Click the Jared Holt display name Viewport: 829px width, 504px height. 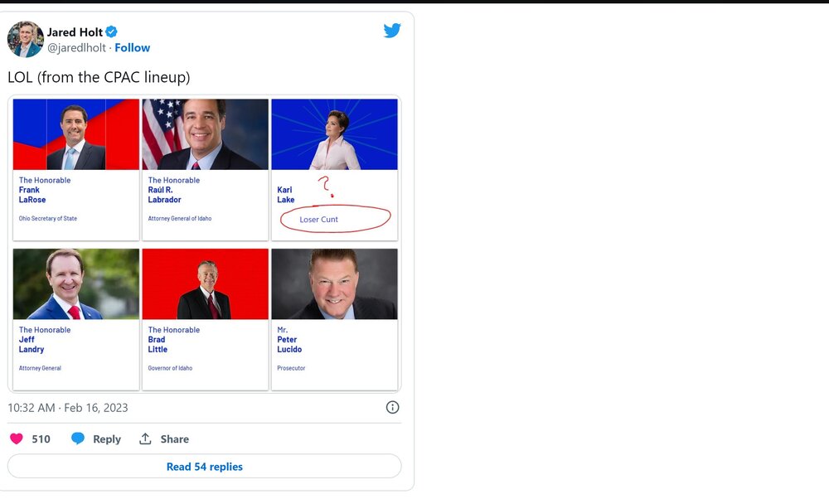[75, 32]
